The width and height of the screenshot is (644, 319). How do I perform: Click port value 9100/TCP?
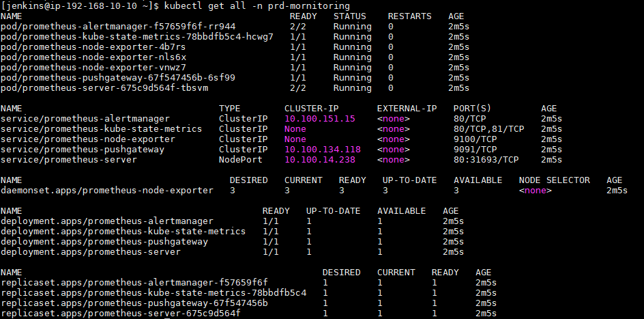(x=475, y=139)
